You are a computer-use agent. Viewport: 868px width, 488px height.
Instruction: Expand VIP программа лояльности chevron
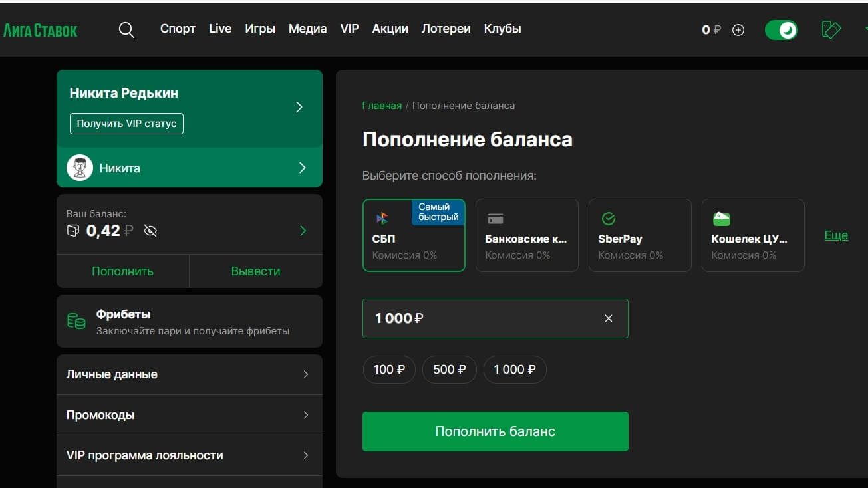point(306,455)
